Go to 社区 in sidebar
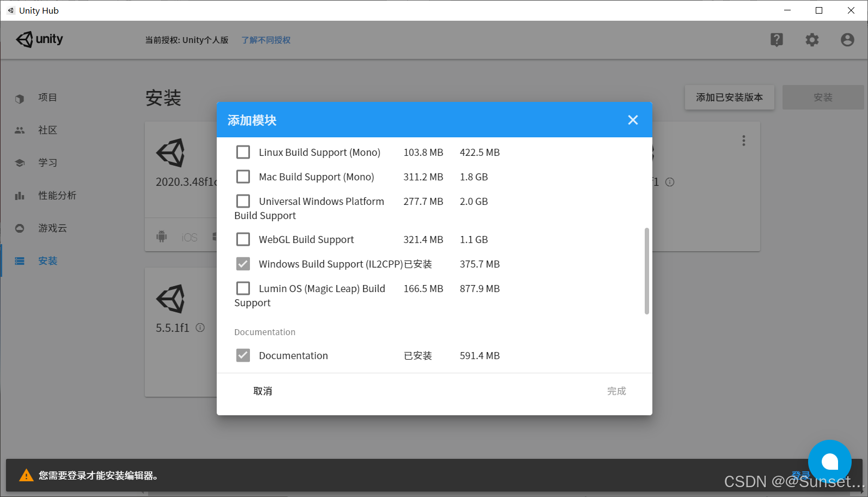 (x=47, y=130)
